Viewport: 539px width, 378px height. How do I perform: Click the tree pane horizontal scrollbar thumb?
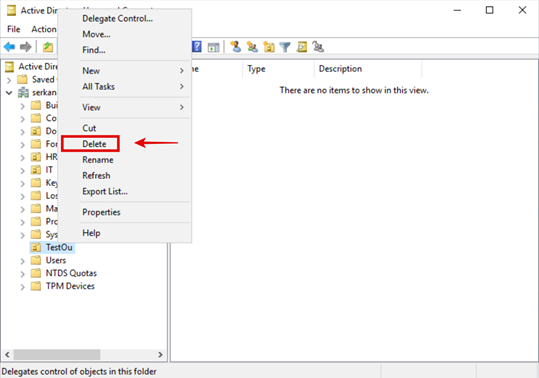(x=57, y=355)
